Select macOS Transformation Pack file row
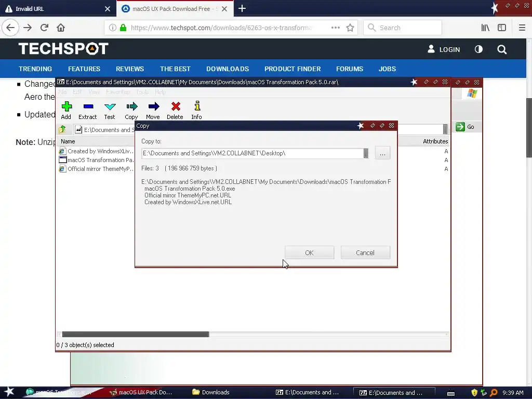Viewport: 532px width, 399px height. 96,160
